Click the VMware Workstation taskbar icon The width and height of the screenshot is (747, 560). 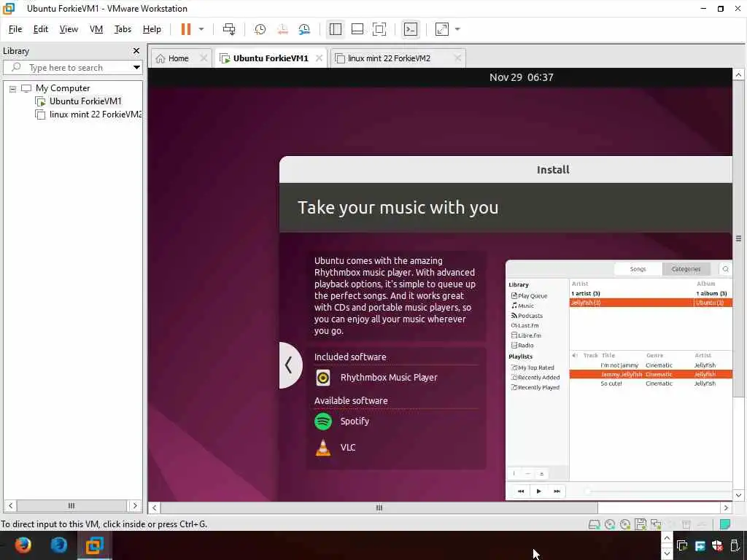coord(94,545)
